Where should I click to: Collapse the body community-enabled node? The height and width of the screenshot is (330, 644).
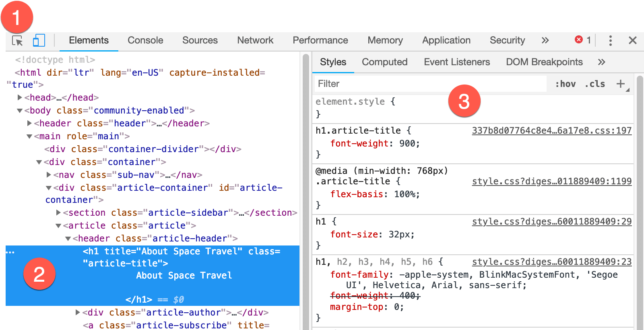(x=20, y=110)
